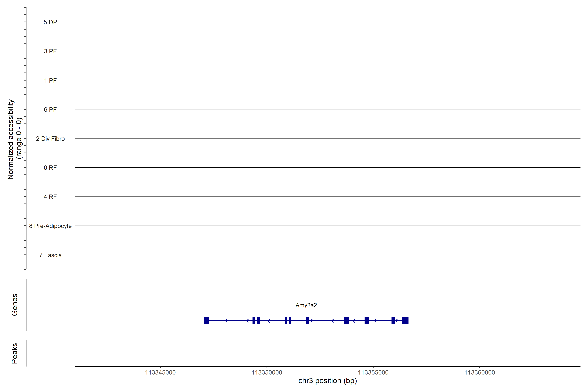Viewport: 588px width, 392px height.
Task: Click the Amy2a2 gene label
Action: coord(306,305)
